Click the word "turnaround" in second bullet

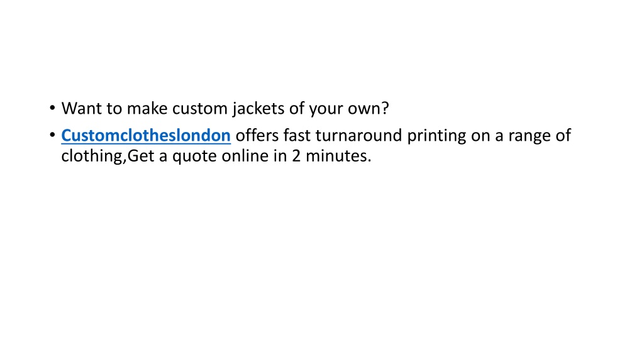click(358, 136)
